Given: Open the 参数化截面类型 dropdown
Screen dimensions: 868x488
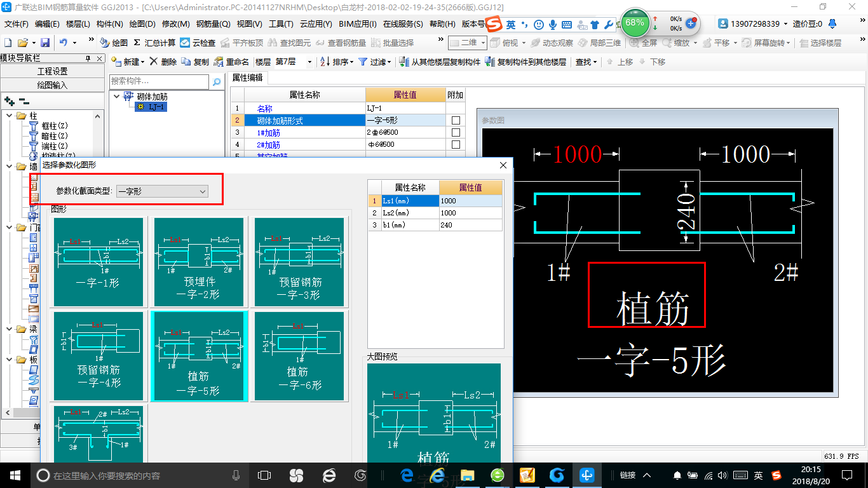Looking at the screenshot, I should tap(162, 191).
